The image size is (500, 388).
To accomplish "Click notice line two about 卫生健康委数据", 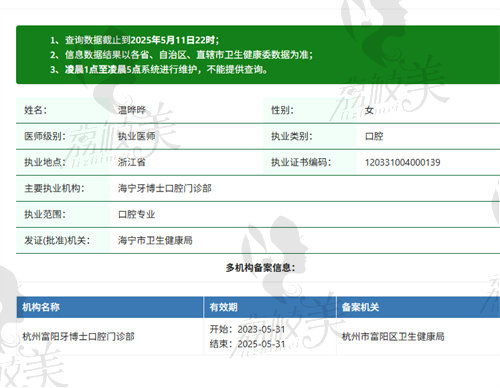I will tap(182, 55).
